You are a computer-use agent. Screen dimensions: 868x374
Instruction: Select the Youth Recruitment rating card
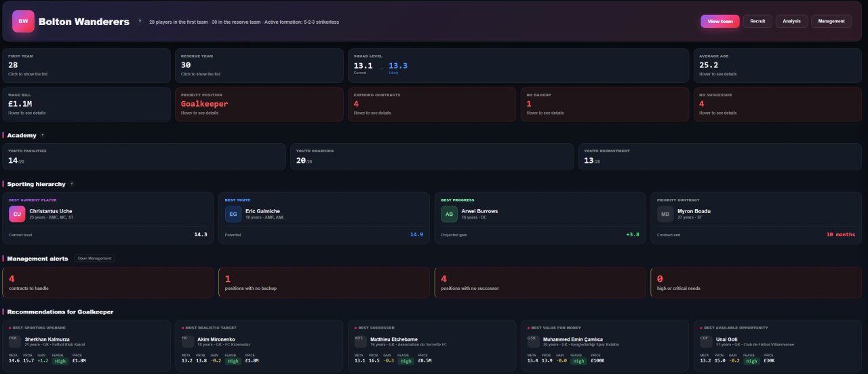click(x=722, y=156)
